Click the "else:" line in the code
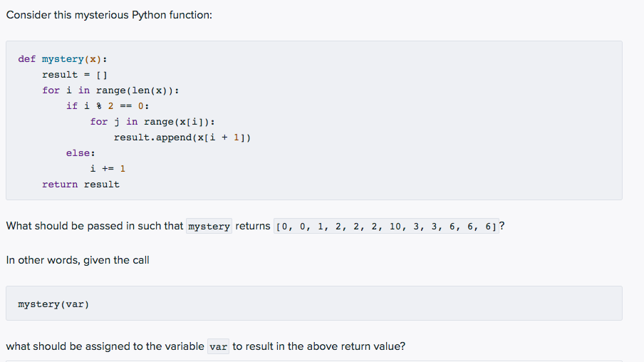 pyautogui.click(x=80, y=153)
